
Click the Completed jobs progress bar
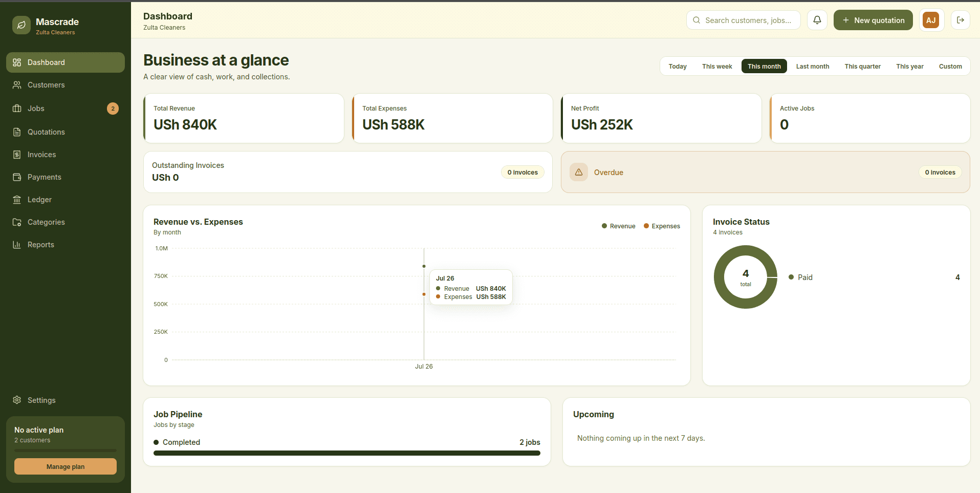[x=347, y=453]
